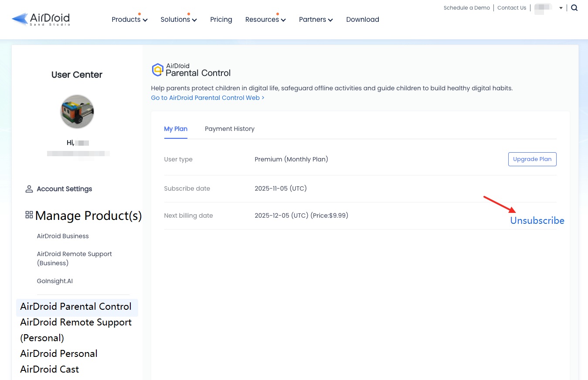Image resolution: width=588 pixels, height=380 pixels.
Task: Click Download in the navigation bar
Action: [362, 19]
